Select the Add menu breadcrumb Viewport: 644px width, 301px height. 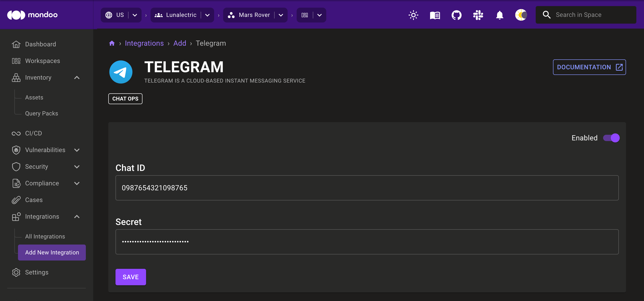click(180, 43)
